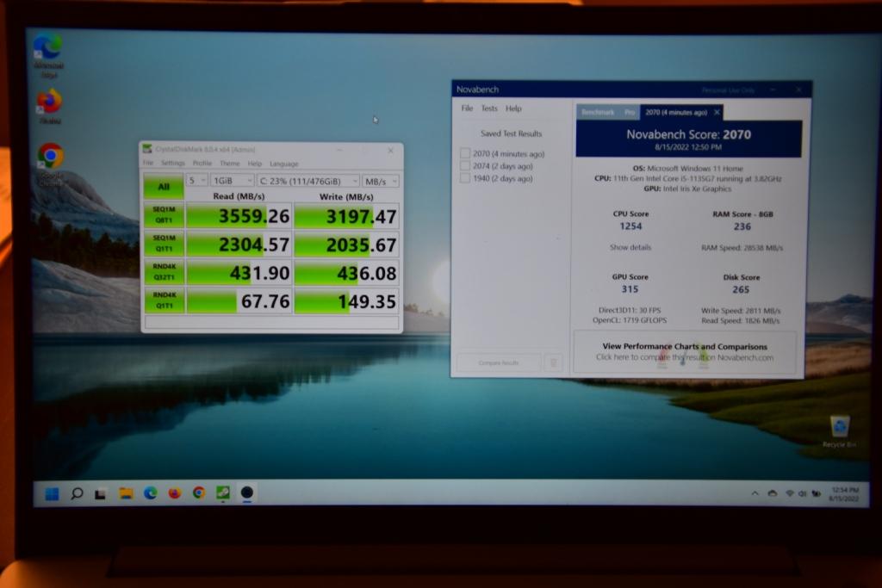Open taskbar clock and date

(844, 494)
